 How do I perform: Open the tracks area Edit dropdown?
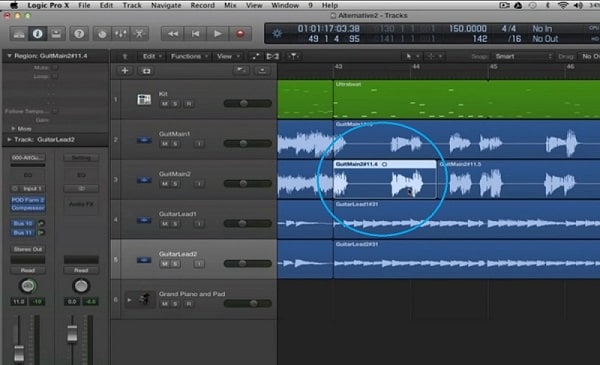click(152, 56)
